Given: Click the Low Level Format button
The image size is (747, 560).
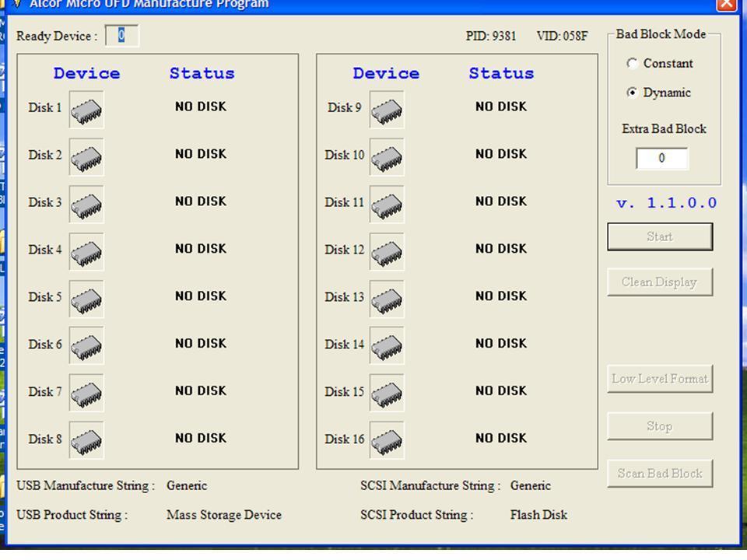Looking at the screenshot, I should pyautogui.click(x=660, y=379).
